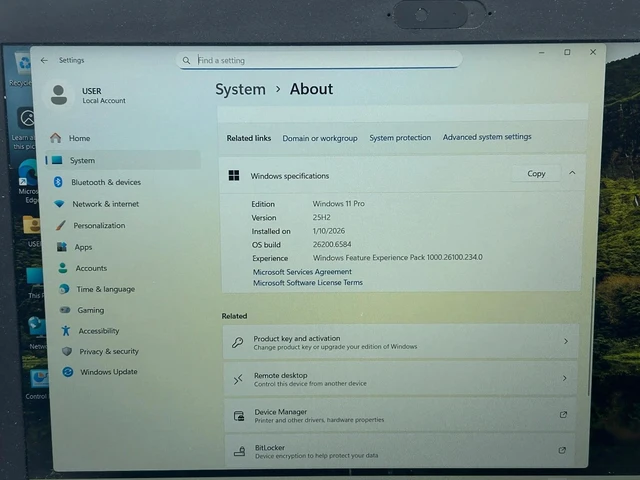
Task: Open Privacy & security label
Action: tap(109, 351)
